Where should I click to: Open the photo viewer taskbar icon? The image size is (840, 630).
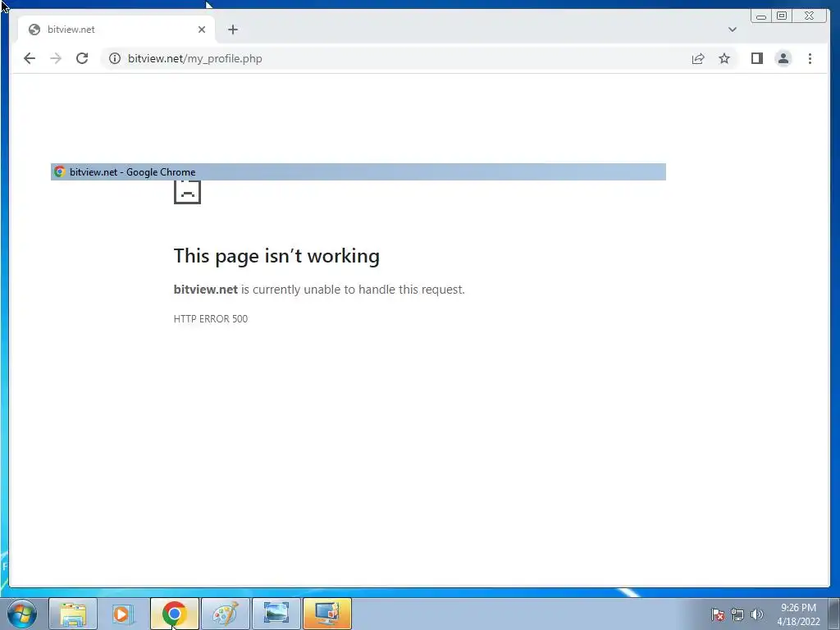[276, 614]
